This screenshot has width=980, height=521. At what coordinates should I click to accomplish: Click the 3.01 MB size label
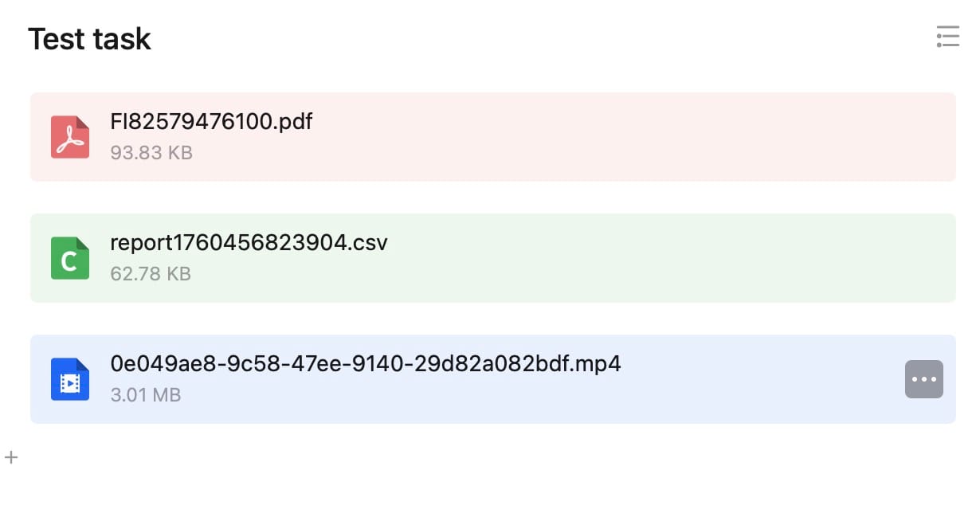point(146,395)
